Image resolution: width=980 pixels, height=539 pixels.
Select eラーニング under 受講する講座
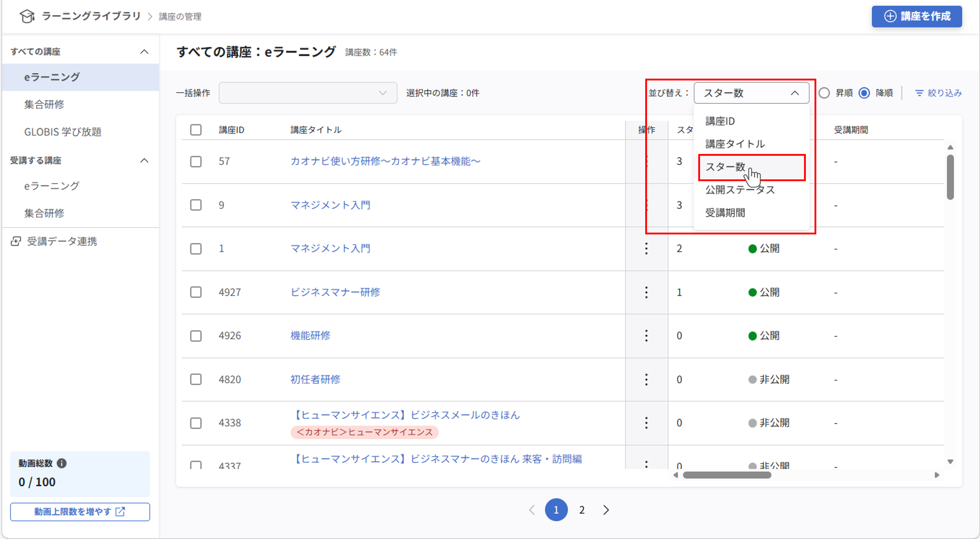pyautogui.click(x=80, y=186)
